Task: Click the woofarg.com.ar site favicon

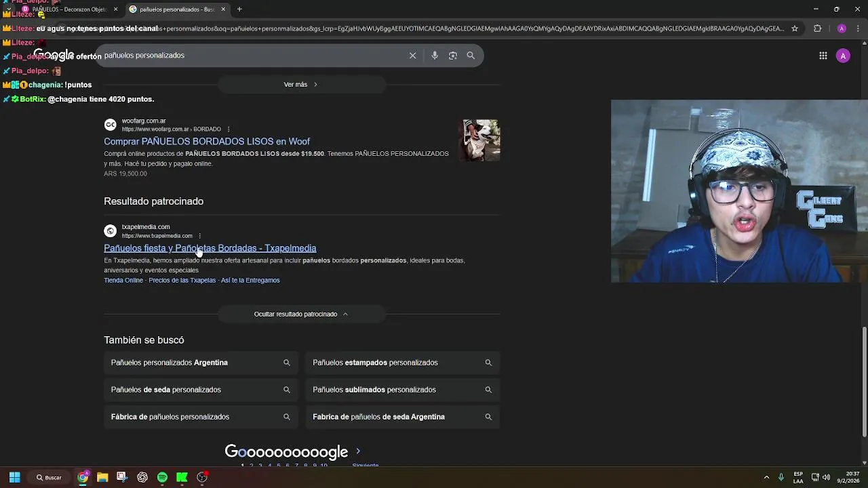Action: pos(110,125)
